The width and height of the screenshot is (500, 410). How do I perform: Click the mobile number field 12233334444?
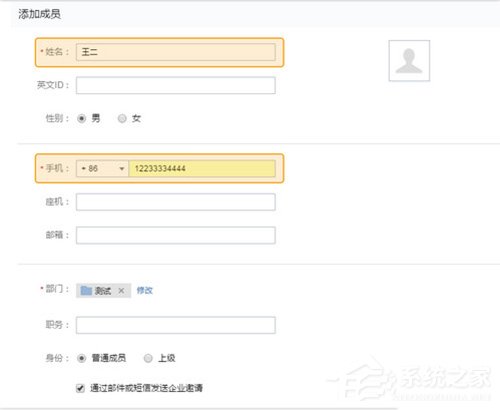click(x=202, y=168)
